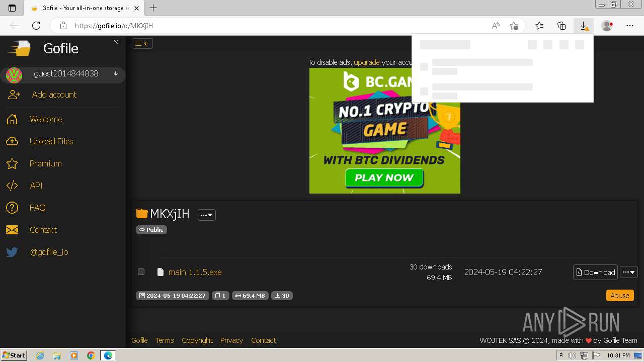
Task: Click the Contact envelope icon
Action: pos(12,230)
